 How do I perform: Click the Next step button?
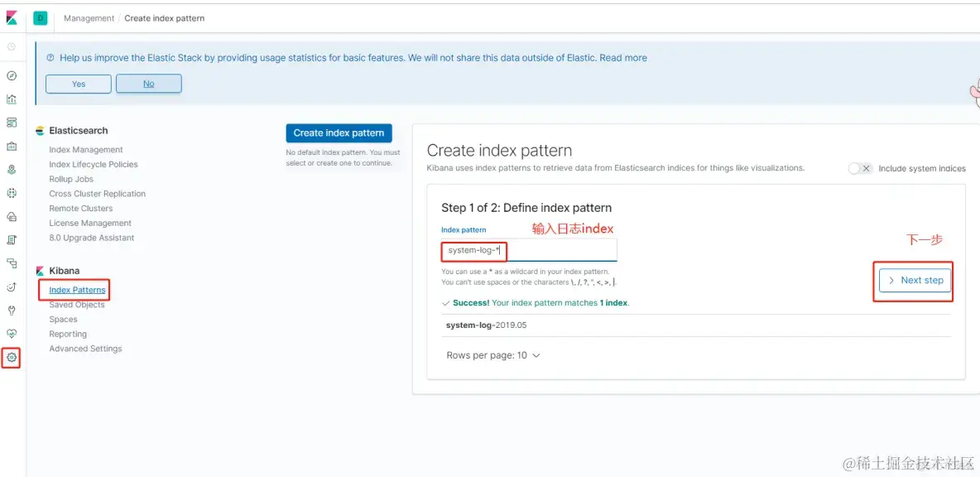point(915,281)
